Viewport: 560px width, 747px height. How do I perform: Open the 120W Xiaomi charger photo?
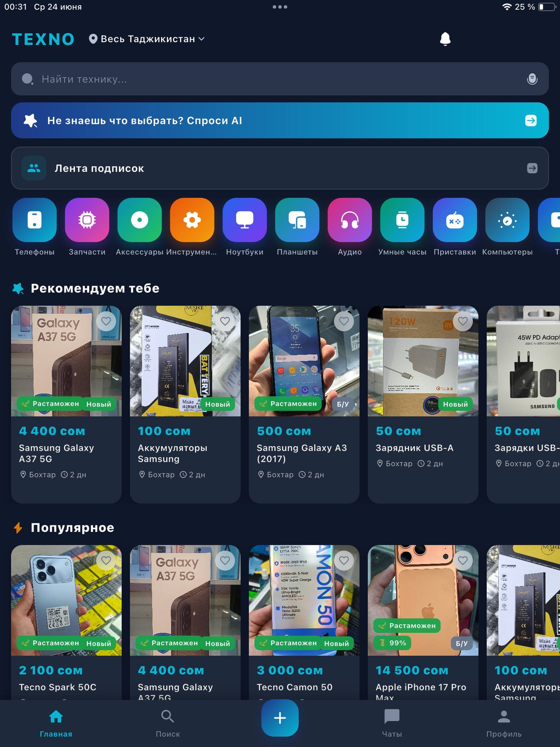click(x=423, y=361)
